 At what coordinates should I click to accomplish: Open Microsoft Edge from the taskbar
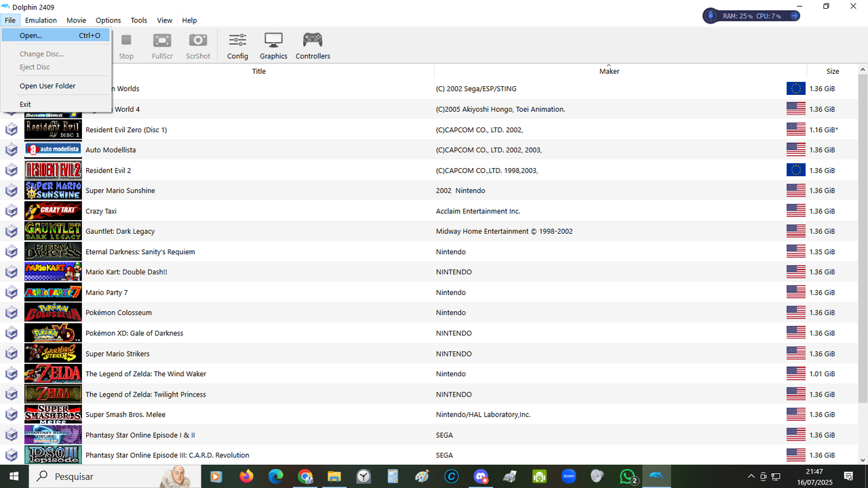tap(275, 476)
